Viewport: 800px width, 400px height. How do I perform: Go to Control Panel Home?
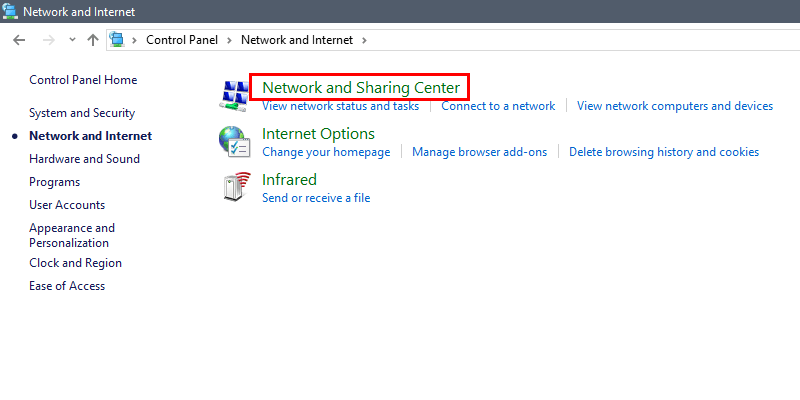pyautogui.click(x=83, y=80)
